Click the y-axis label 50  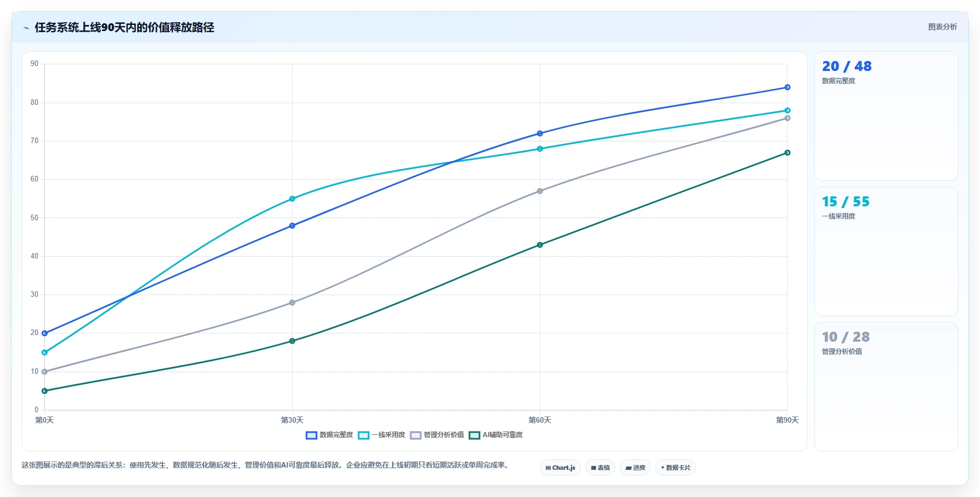coord(34,217)
